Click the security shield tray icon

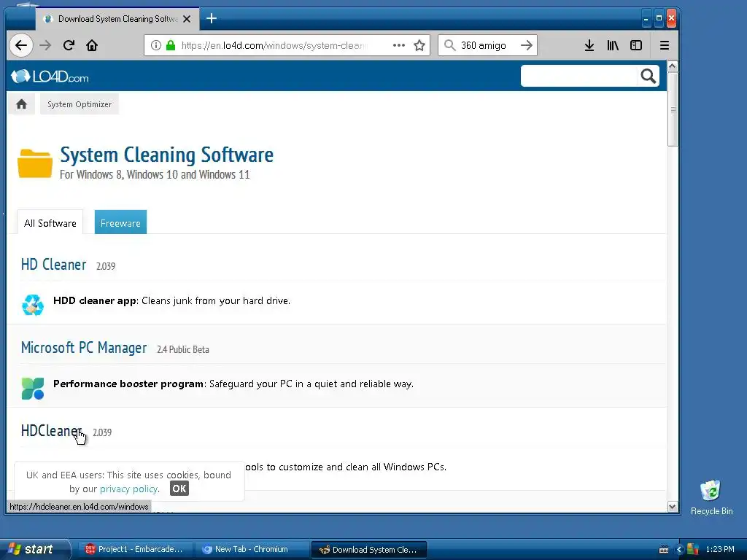(x=693, y=550)
